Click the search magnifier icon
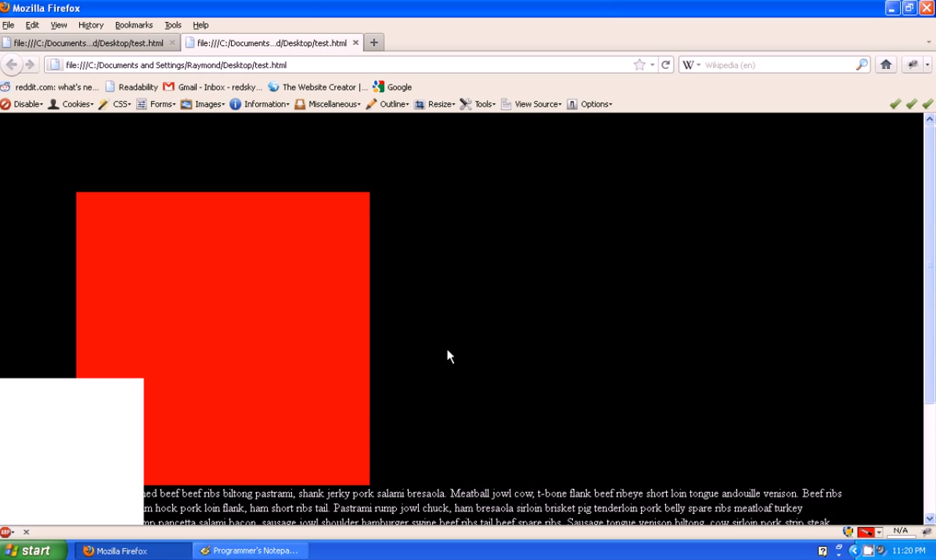The width and height of the screenshot is (936, 560). click(x=862, y=65)
